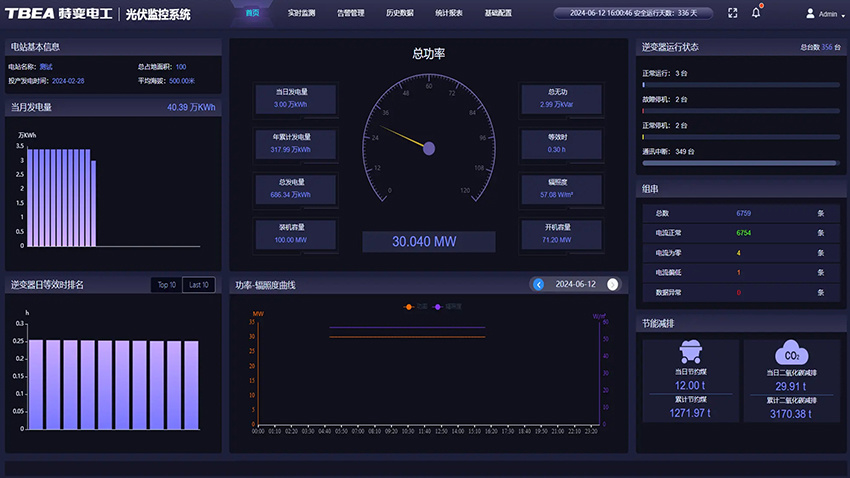Open the 2024-06-12 date picker
Screen dimensions: 850x478
click(x=575, y=284)
